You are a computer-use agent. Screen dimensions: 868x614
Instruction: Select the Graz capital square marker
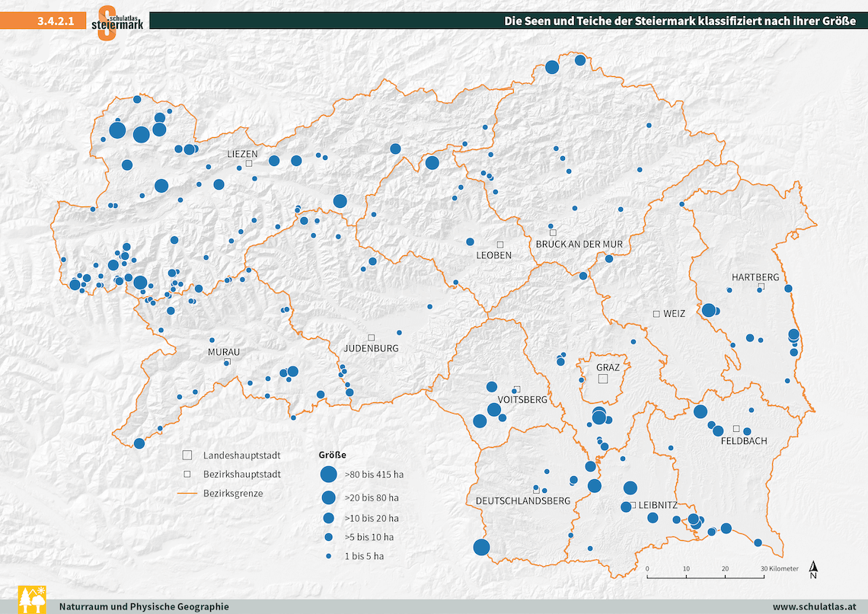(x=603, y=379)
